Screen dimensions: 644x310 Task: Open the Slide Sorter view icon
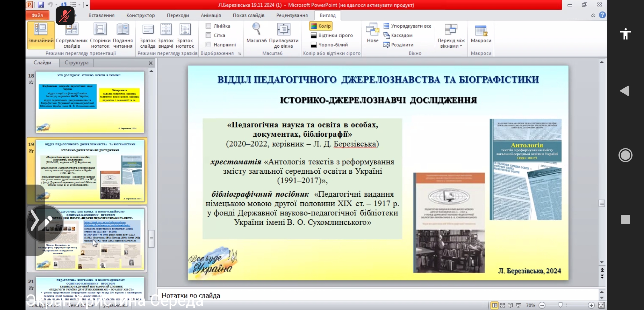(72, 30)
